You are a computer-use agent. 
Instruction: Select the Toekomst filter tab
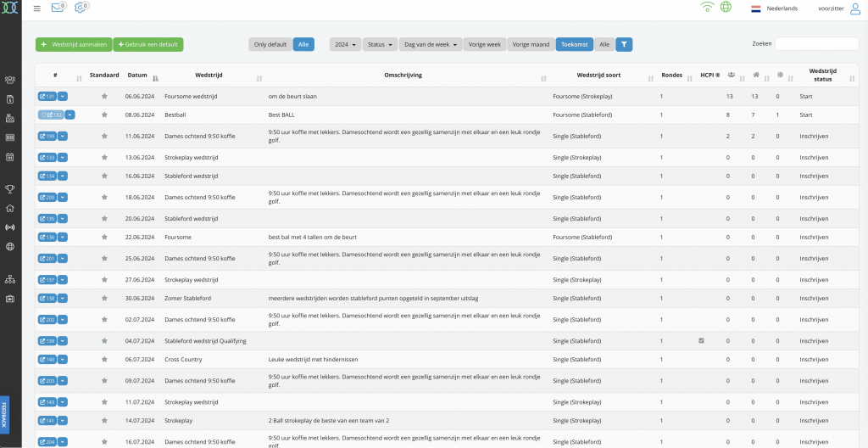pyautogui.click(x=574, y=44)
